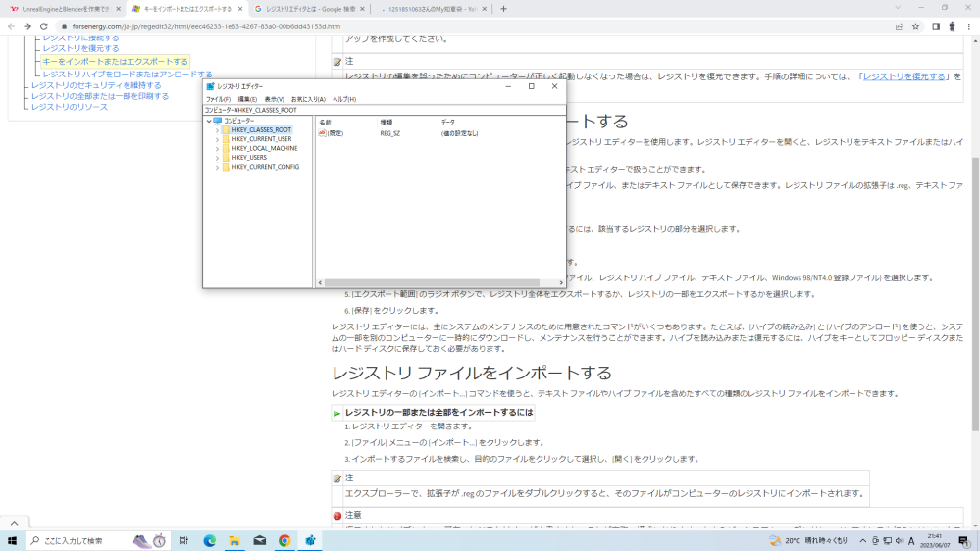Open the Chrome three-dot menu
980x551 pixels.
tap(969, 26)
